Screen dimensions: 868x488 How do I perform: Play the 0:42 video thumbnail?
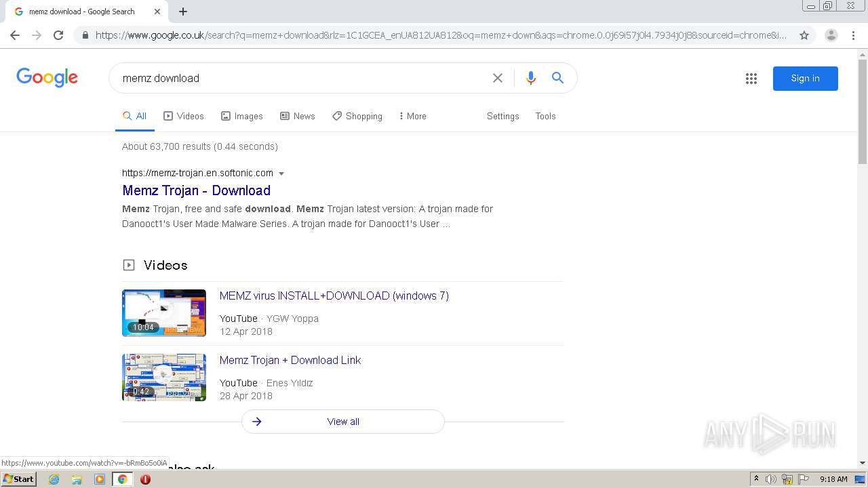click(x=164, y=378)
